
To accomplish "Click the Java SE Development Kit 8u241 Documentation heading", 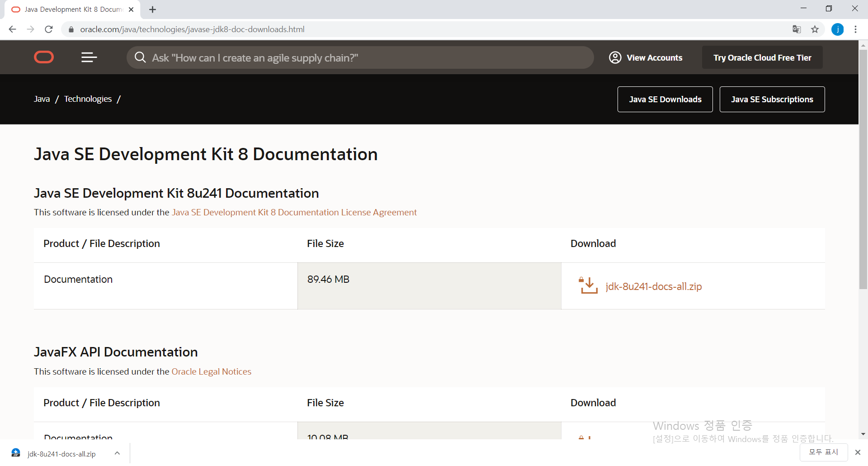I will click(x=176, y=193).
